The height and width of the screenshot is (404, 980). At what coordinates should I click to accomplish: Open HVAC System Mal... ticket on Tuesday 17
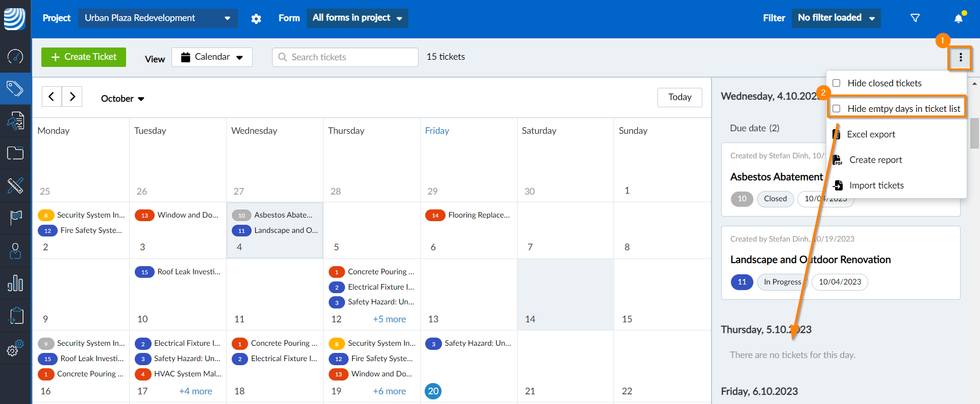click(178, 374)
